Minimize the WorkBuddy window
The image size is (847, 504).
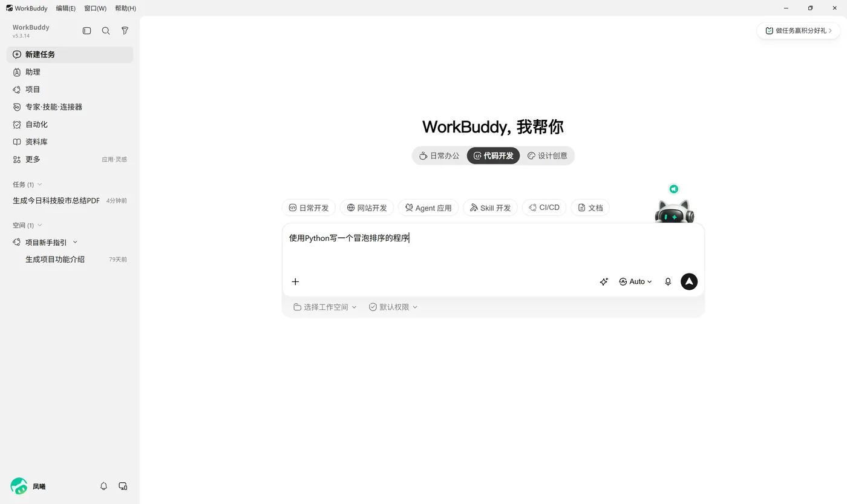click(786, 8)
